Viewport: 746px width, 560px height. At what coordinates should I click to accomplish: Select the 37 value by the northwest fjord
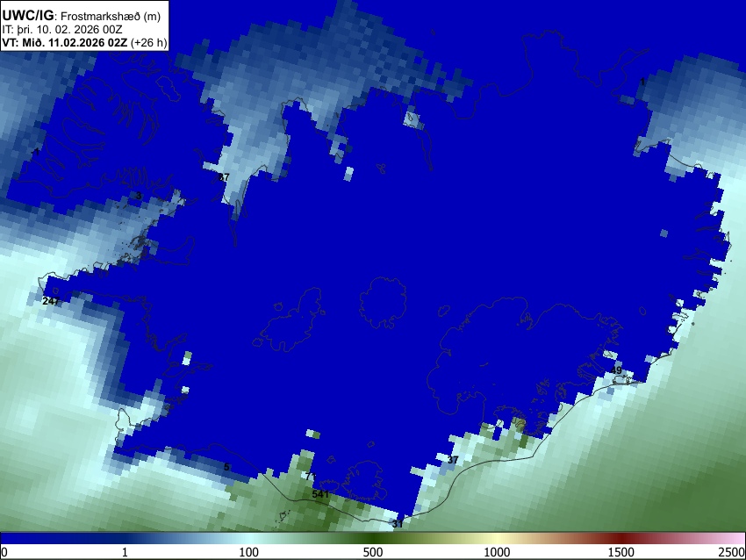[x=224, y=177]
